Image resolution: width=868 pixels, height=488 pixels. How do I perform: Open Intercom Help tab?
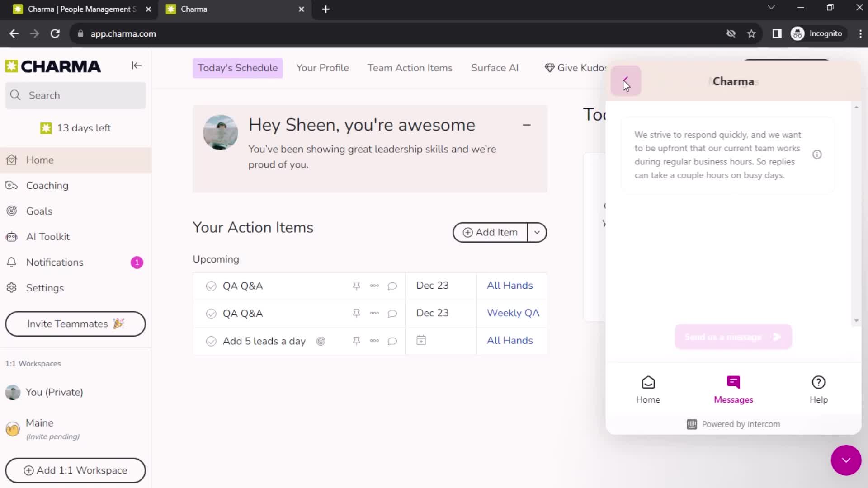point(819,389)
